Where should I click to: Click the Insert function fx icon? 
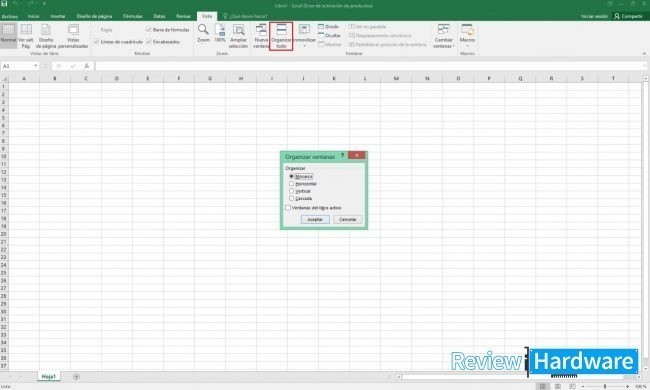click(x=86, y=66)
